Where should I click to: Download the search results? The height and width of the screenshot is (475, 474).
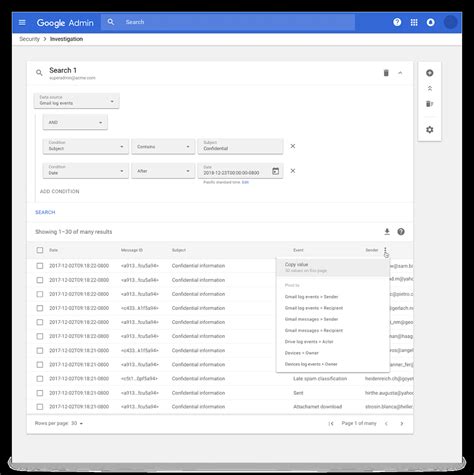[387, 232]
